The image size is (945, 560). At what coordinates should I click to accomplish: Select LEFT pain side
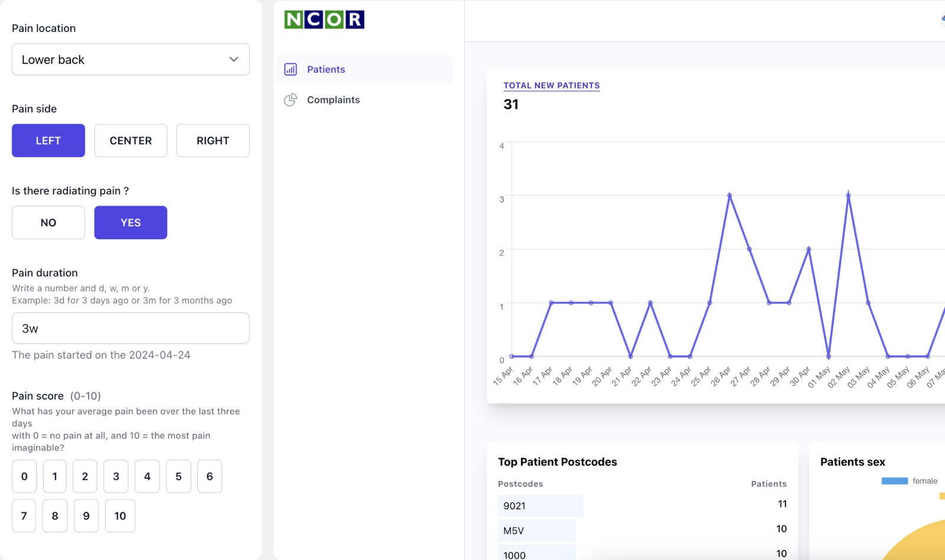tap(48, 141)
